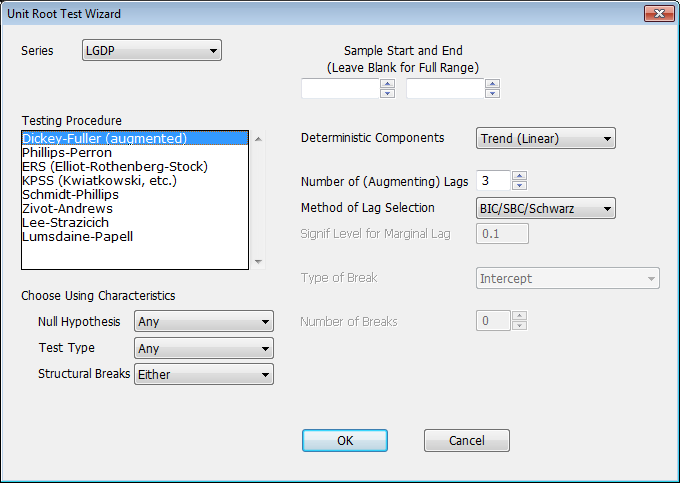The image size is (680, 483).
Task: Click down arrow on sample end field
Action: pyautogui.click(x=492, y=94)
